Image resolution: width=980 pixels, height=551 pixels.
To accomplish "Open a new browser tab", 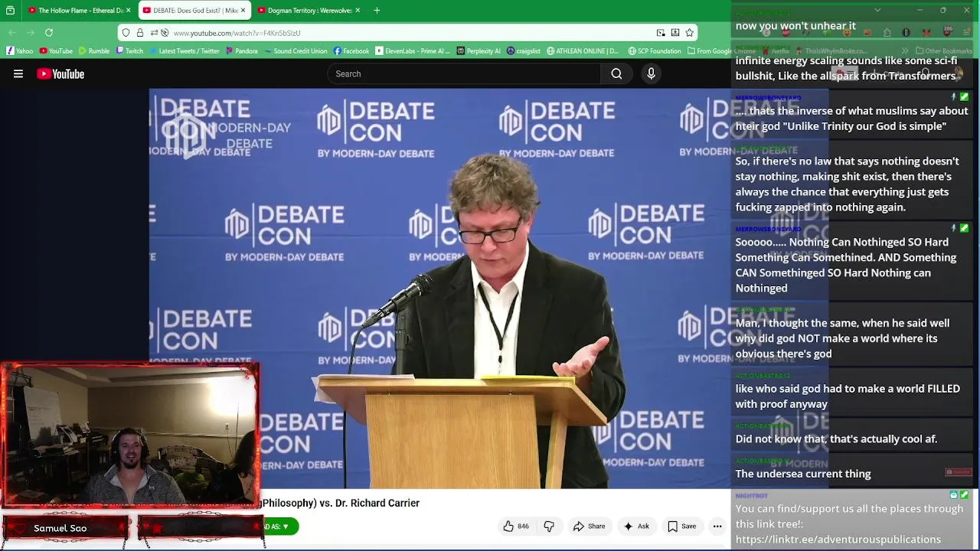I will click(377, 11).
